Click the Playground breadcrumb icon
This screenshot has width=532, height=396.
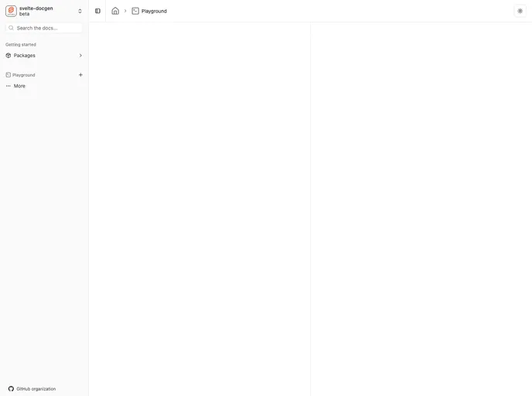135,11
